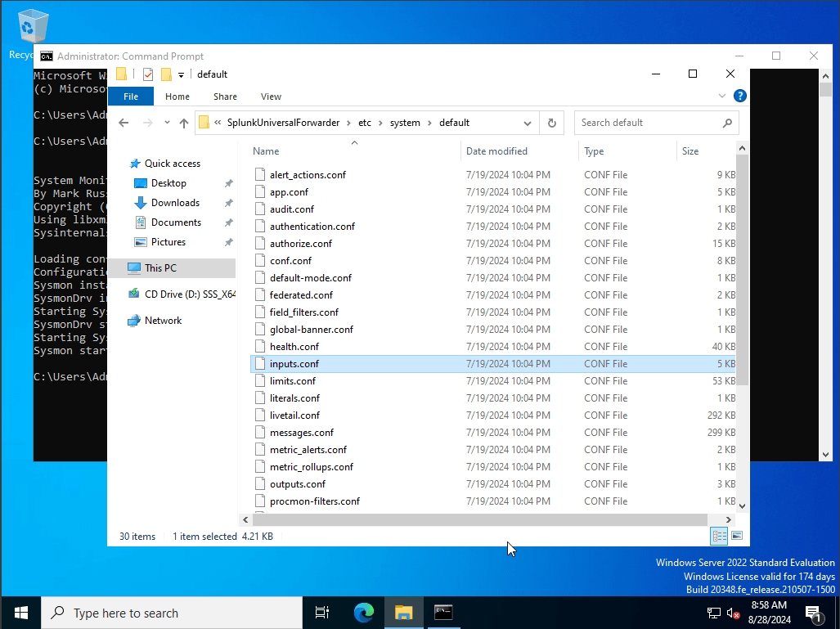Open breadcrumb chevron after SplunkUniversalForwarder
840x629 pixels.
click(348, 124)
